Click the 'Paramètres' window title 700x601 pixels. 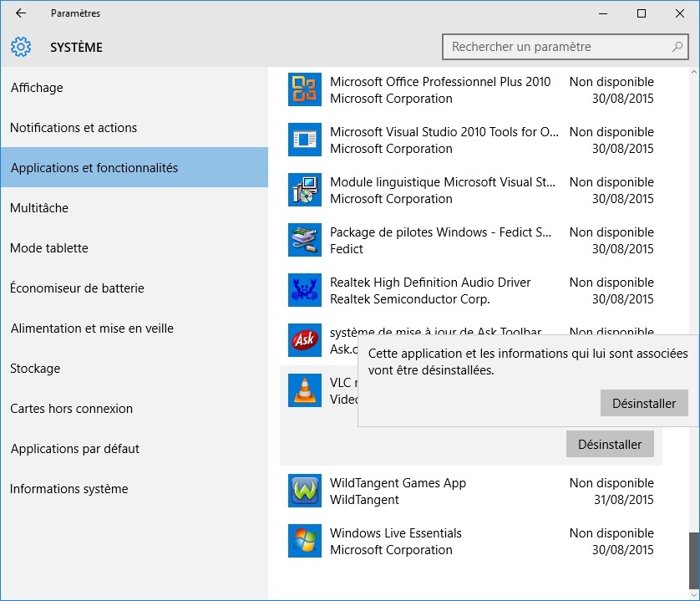point(75,13)
